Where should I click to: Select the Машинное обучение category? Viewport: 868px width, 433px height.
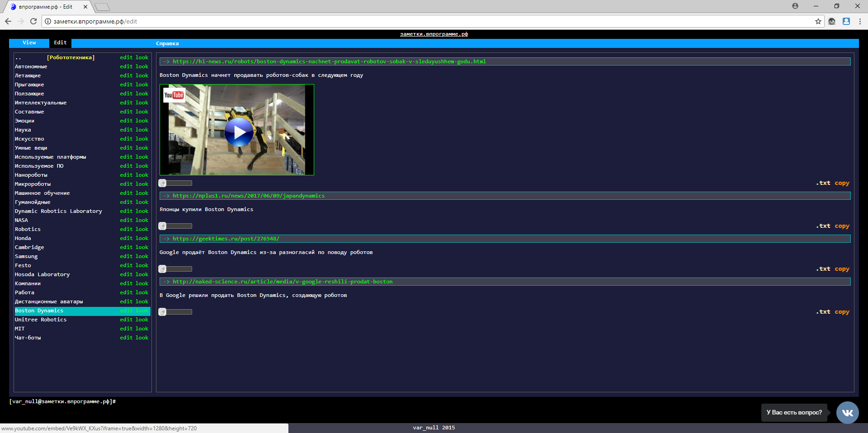pos(42,193)
